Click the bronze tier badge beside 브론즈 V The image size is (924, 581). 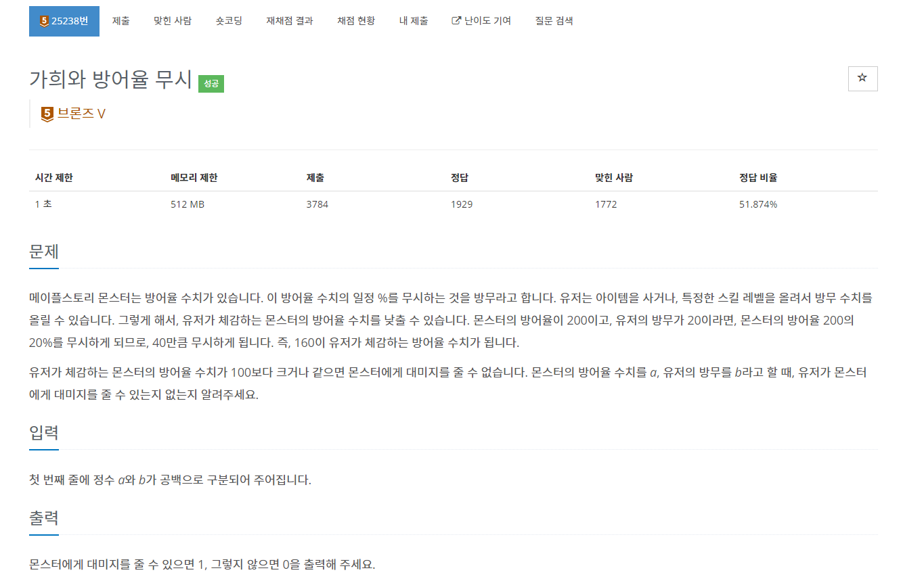coord(47,114)
